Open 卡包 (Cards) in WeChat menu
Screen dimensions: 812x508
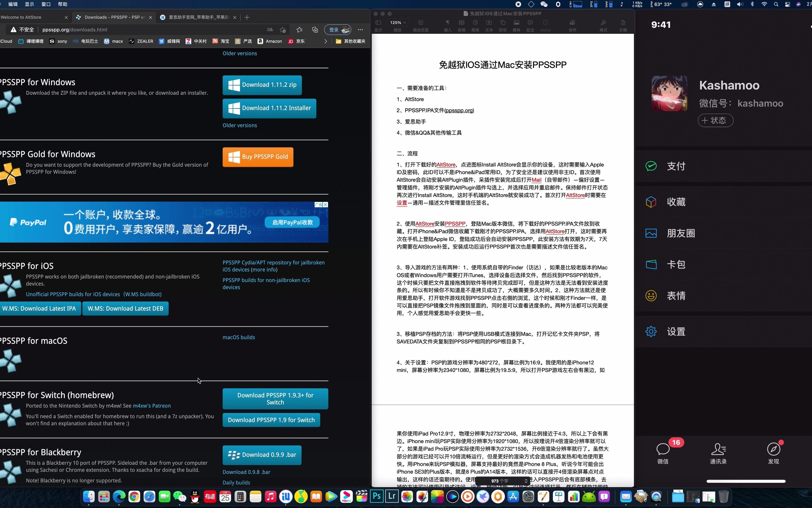click(x=723, y=264)
